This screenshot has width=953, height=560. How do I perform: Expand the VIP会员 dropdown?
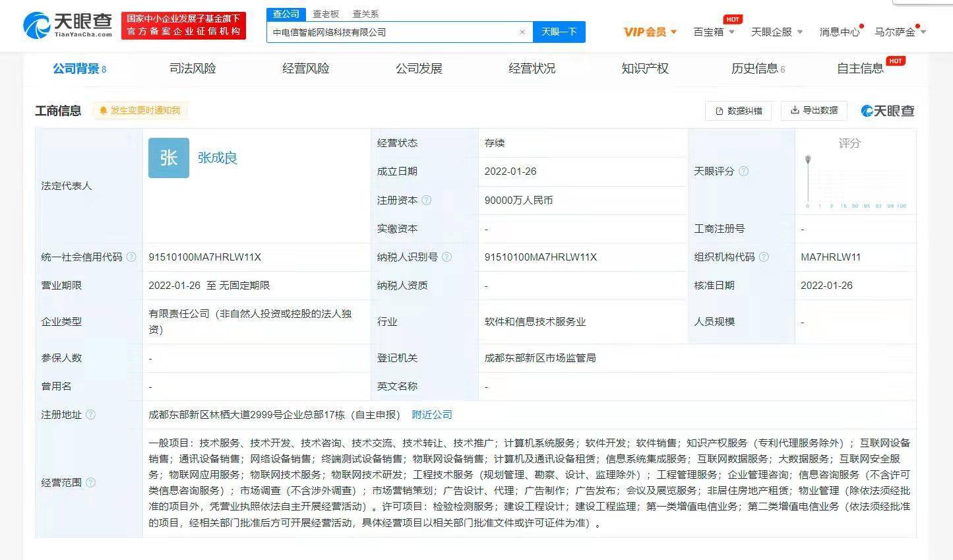pos(650,32)
